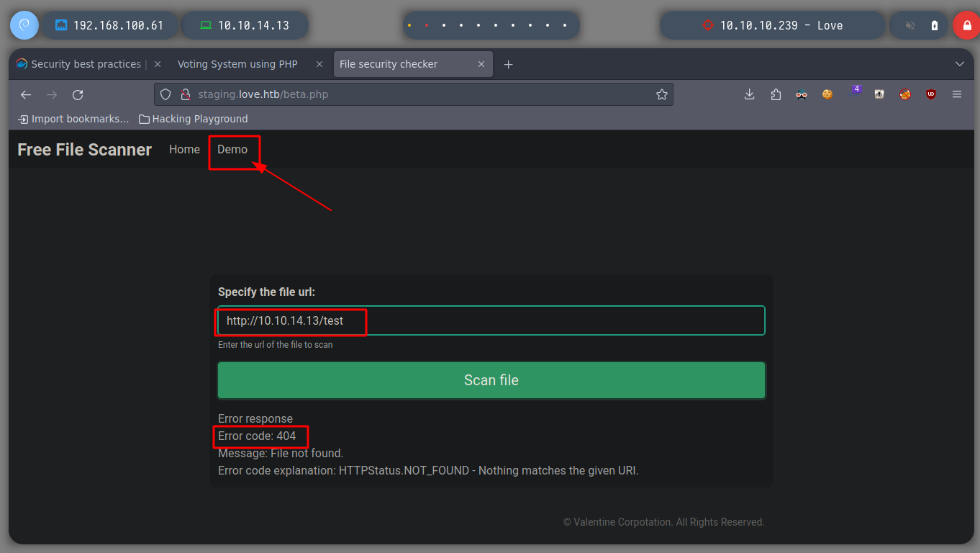This screenshot has width=980, height=553.
Task: Select the first yellow workspace dot
Action: coord(409,25)
